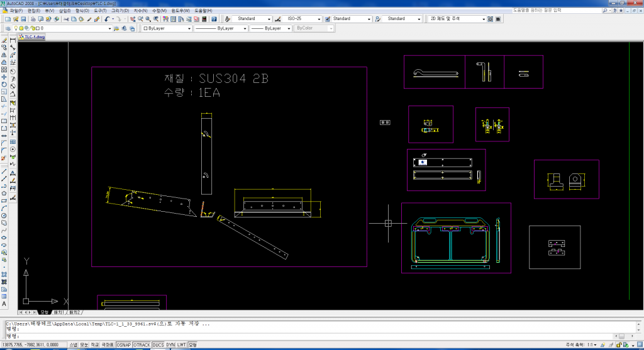Click the Undo arrow icon
Image resolution: width=644 pixels, height=350 pixels.
point(107,19)
